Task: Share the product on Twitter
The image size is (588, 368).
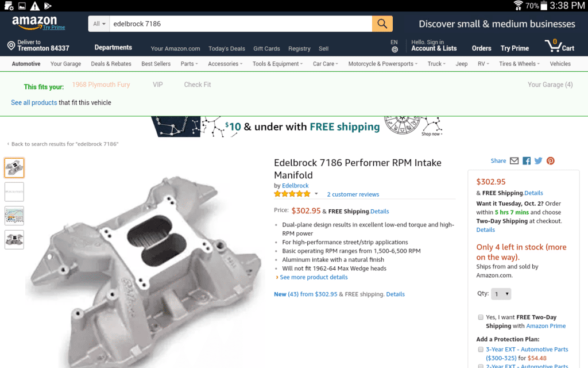Action: [x=538, y=161]
